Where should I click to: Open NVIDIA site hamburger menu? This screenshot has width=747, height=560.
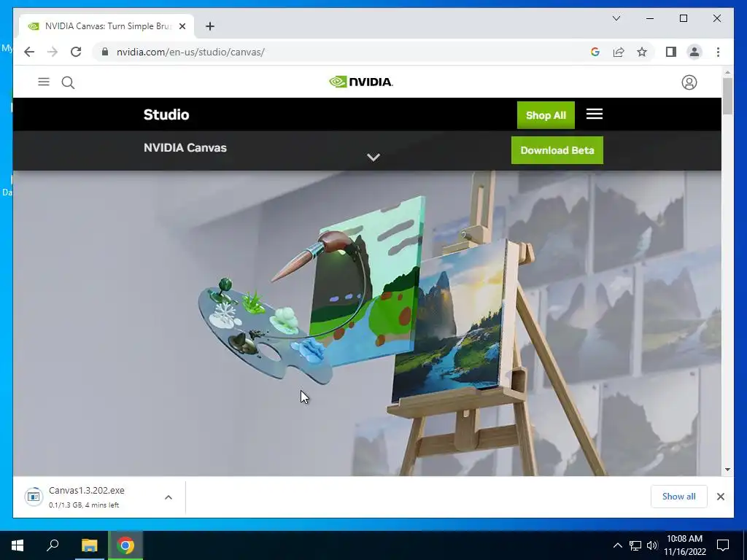click(44, 82)
